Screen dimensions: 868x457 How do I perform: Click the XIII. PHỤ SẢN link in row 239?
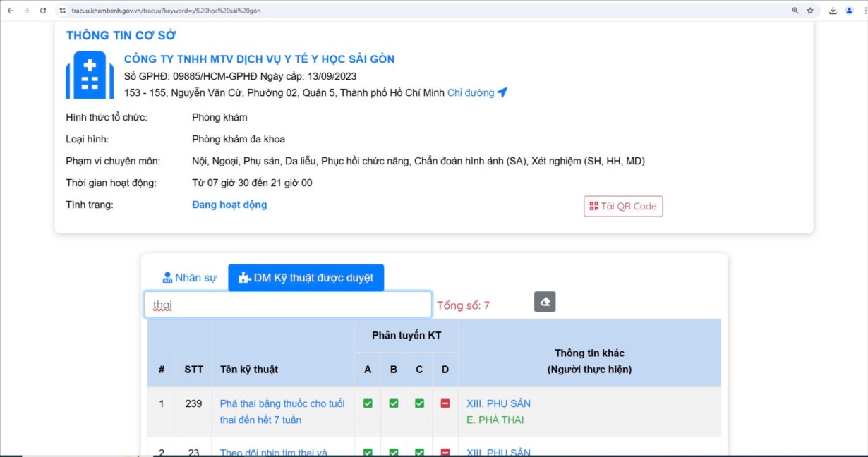coord(498,403)
